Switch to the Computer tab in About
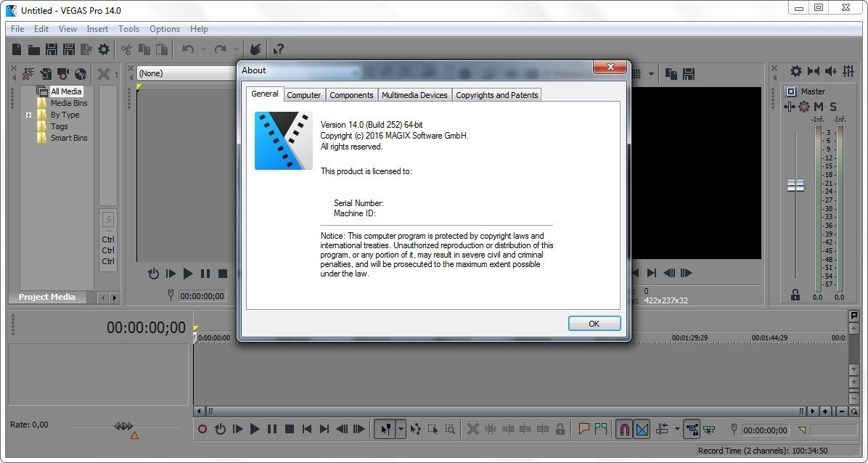 click(303, 94)
